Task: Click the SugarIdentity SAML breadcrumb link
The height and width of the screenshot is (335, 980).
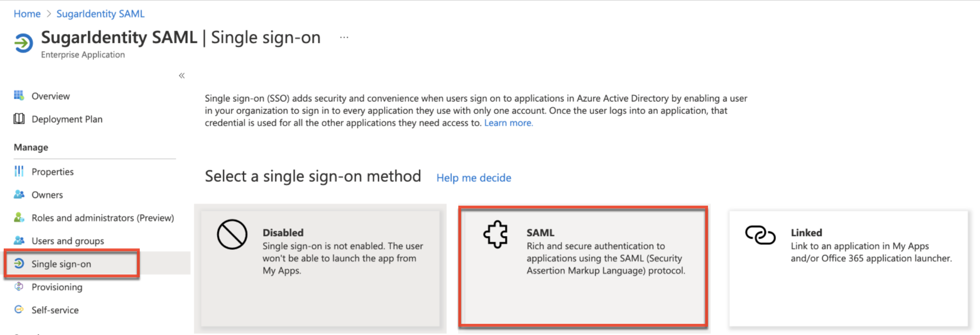Action: (100, 14)
